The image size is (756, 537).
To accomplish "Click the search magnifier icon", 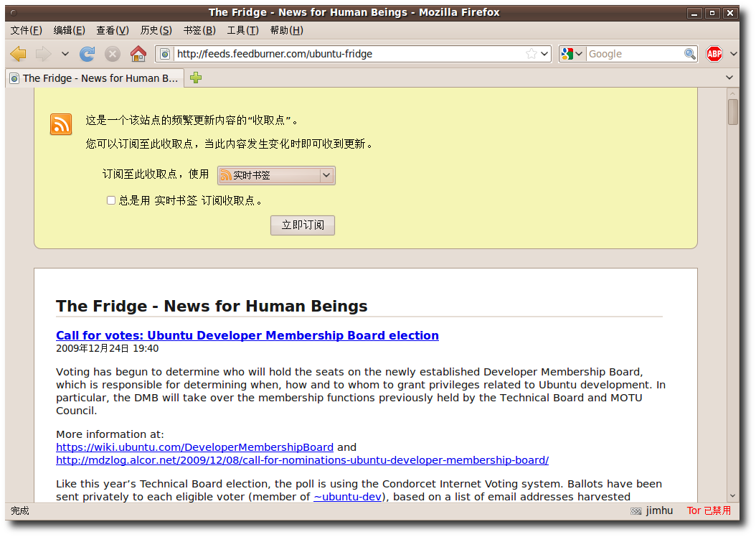I will point(690,54).
